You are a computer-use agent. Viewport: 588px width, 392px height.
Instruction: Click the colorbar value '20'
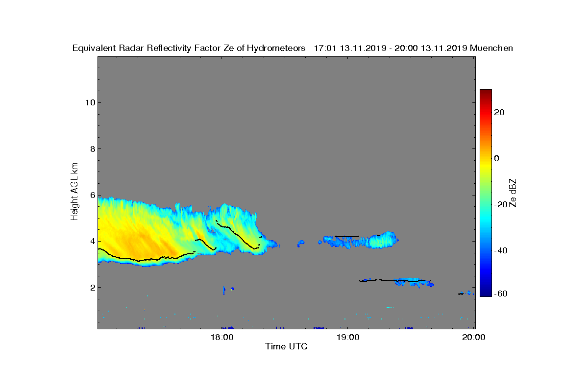(x=500, y=112)
